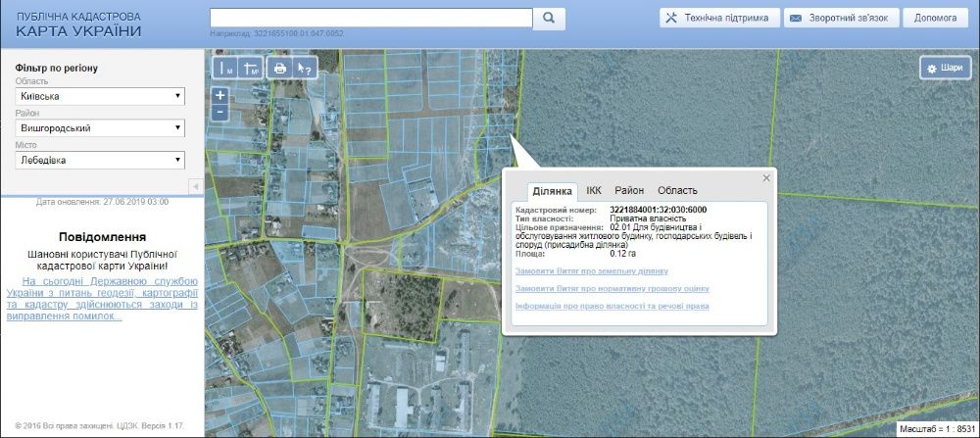Image resolution: width=980 pixels, height=438 pixels.
Task: Switch to the Район tab
Action: click(629, 190)
